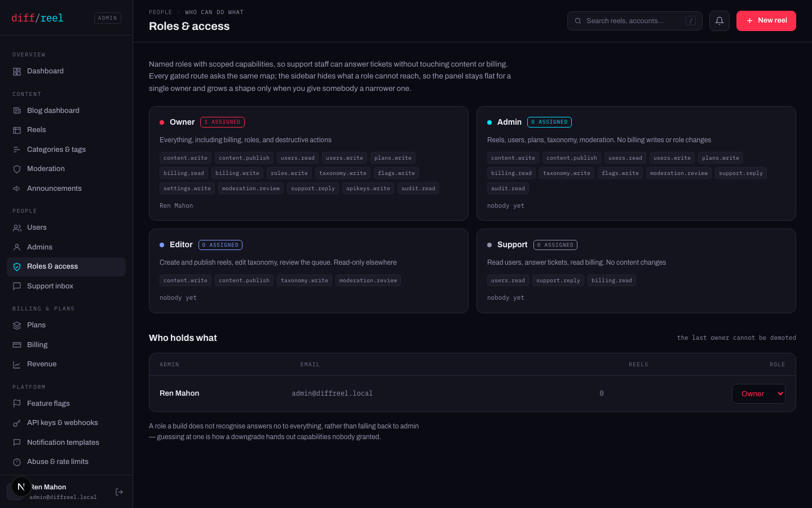Click the Revenue chart icon

pyautogui.click(x=17, y=365)
